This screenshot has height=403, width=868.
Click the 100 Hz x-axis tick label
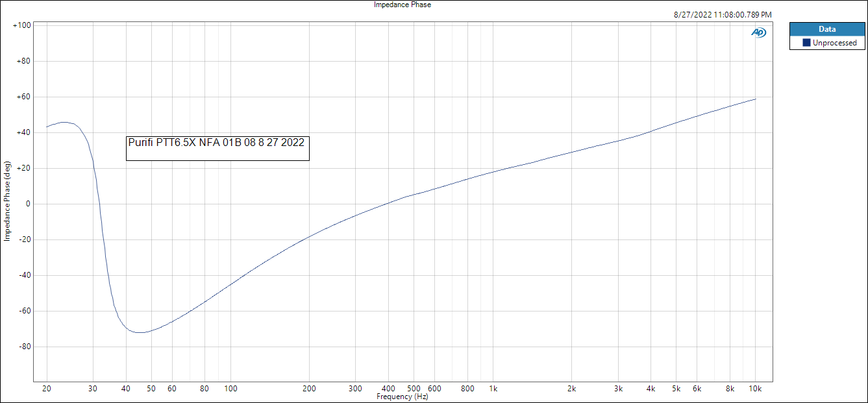230,389
